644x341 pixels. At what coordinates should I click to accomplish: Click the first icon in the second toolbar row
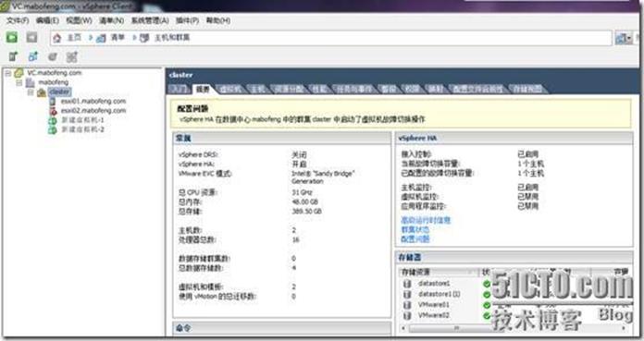click(x=14, y=56)
